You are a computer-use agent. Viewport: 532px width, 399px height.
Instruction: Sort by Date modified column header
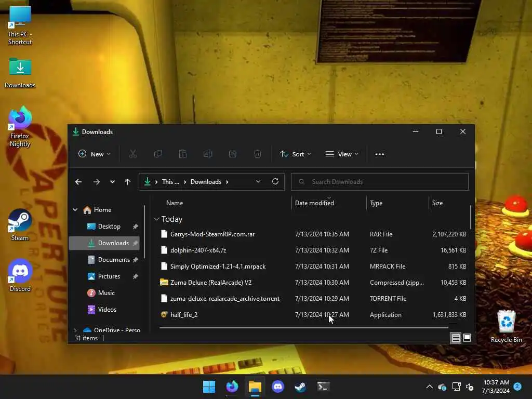(314, 203)
